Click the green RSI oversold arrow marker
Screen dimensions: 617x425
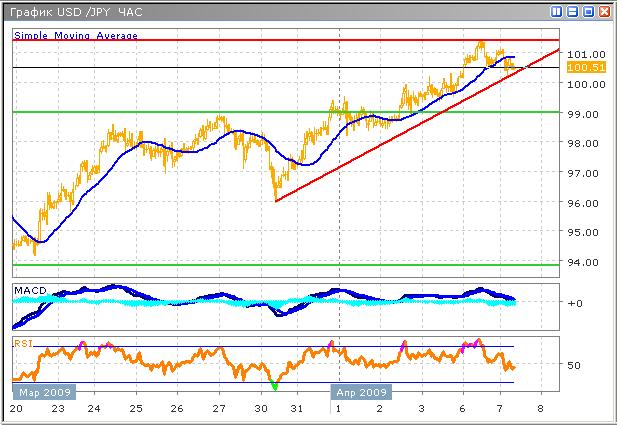coord(273,383)
